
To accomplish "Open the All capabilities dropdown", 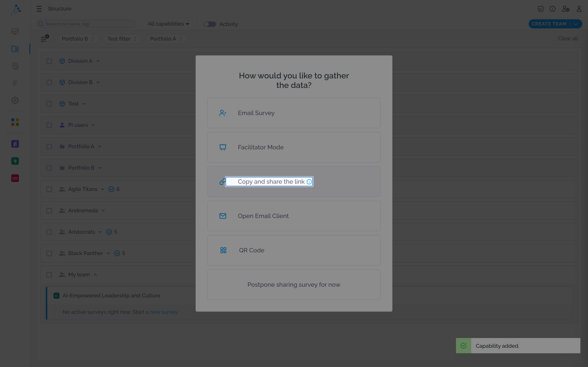I will click(x=168, y=24).
